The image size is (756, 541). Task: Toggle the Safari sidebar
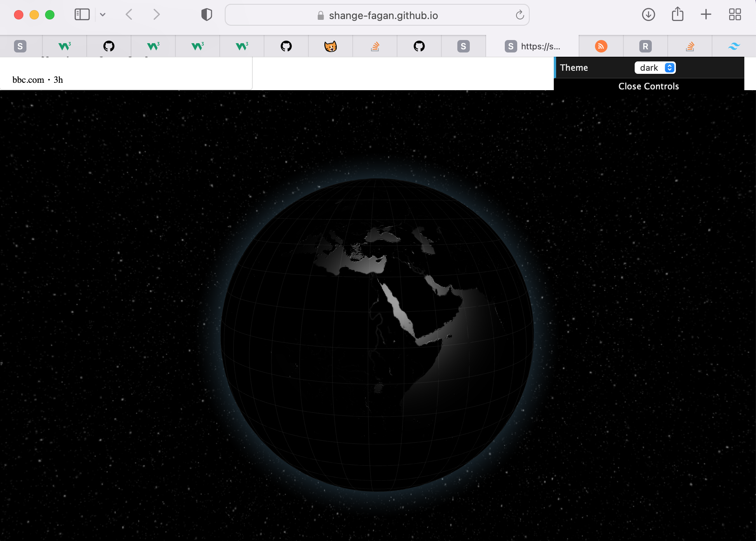click(x=81, y=14)
